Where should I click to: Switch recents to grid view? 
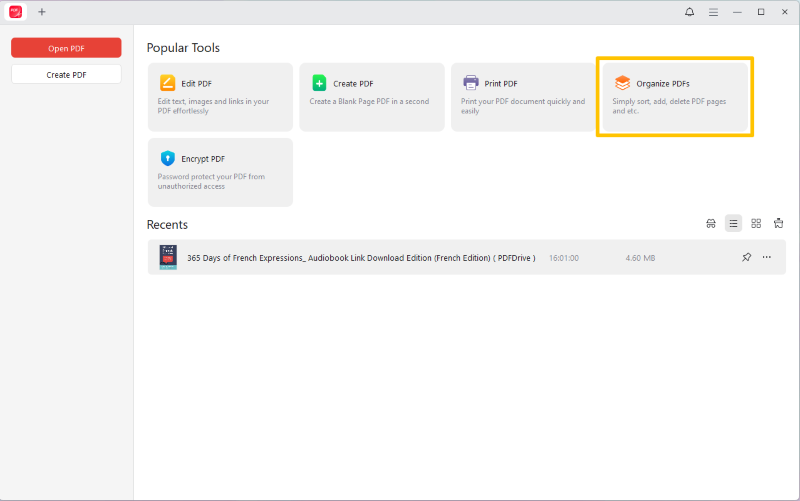(756, 224)
